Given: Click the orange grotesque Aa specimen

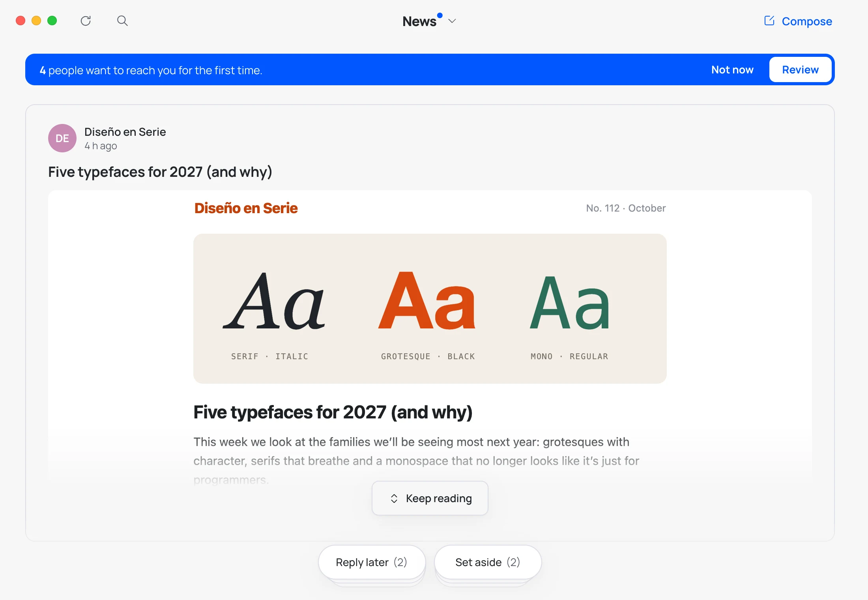Looking at the screenshot, I should click(427, 301).
